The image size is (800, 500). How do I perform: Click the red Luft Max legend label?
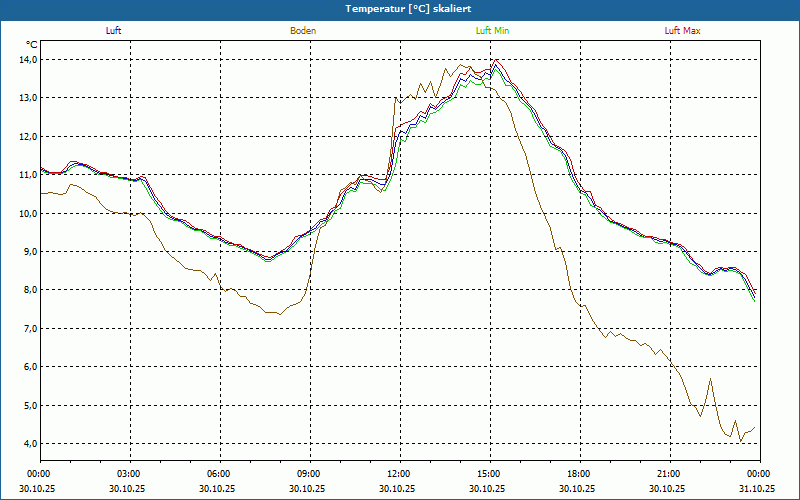click(682, 31)
